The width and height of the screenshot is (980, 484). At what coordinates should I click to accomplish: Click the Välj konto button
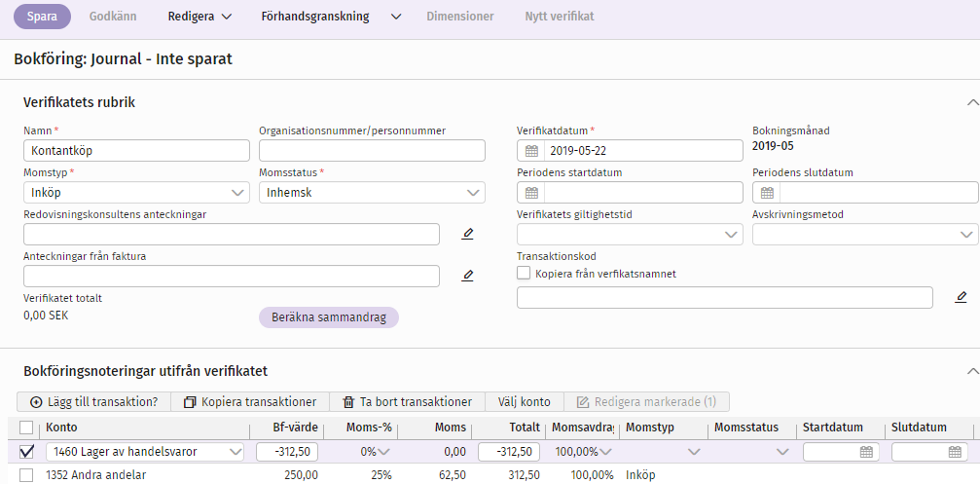point(525,401)
